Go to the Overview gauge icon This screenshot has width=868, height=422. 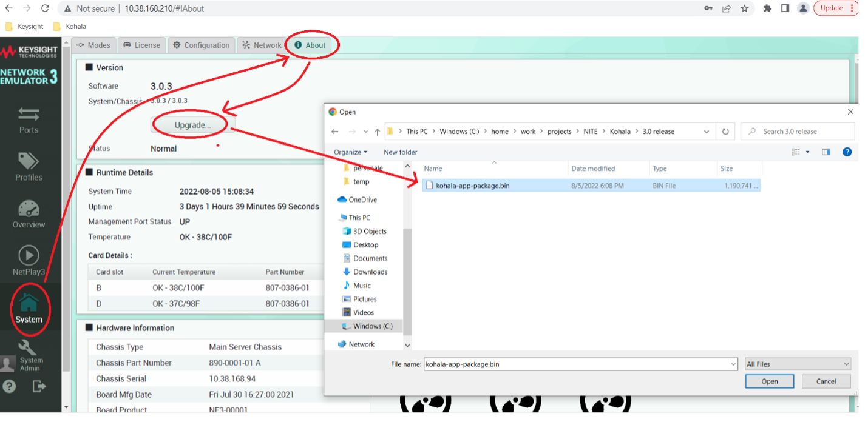pyautogui.click(x=29, y=213)
